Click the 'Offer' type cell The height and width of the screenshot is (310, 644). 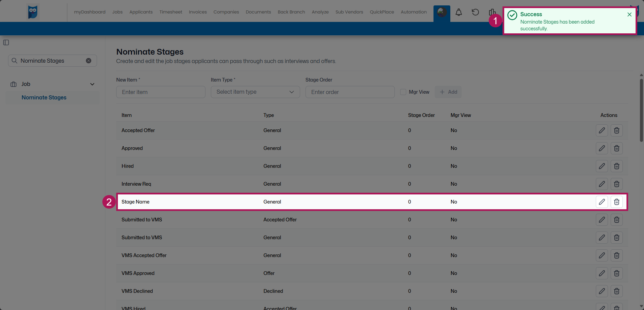(x=269, y=273)
